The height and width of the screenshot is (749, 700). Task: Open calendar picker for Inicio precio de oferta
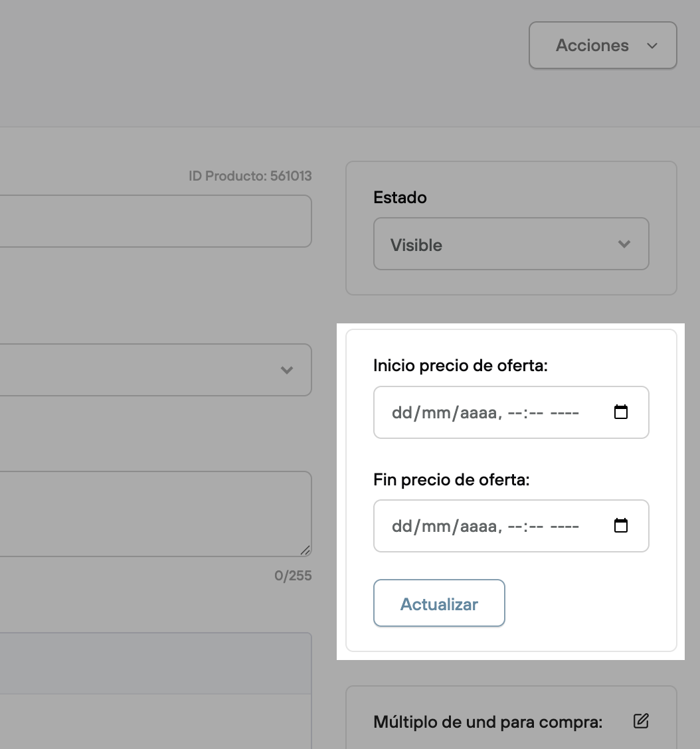pyautogui.click(x=621, y=412)
